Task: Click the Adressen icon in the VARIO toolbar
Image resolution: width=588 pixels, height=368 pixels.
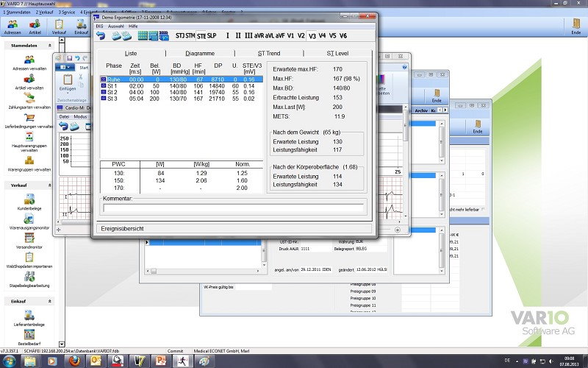Action: click(12, 26)
